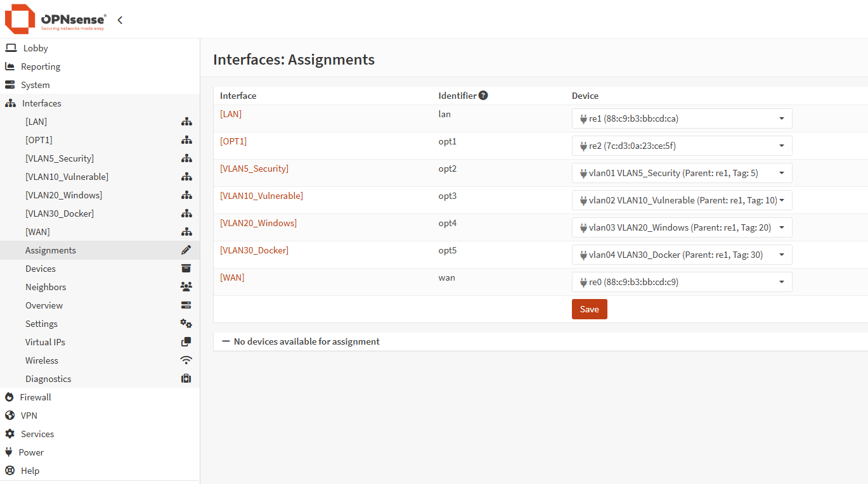
Task: Collapse the sidebar using the chevron beside the logo
Action: tap(120, 20)
